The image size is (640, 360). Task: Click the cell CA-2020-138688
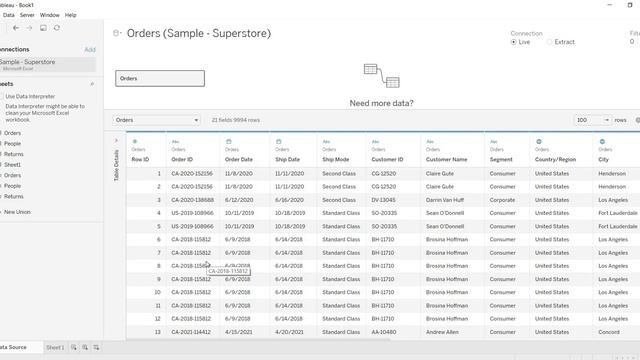[x=192, y=200]
